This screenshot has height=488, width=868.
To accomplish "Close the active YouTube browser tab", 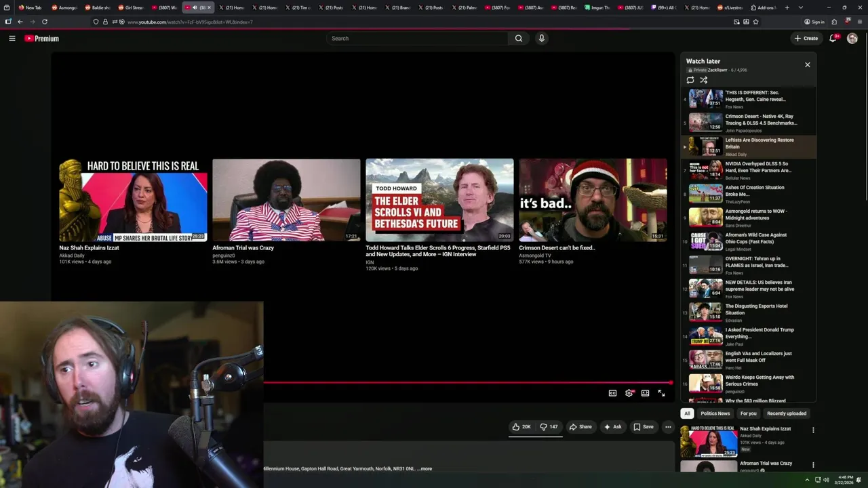I will (209, 7).
